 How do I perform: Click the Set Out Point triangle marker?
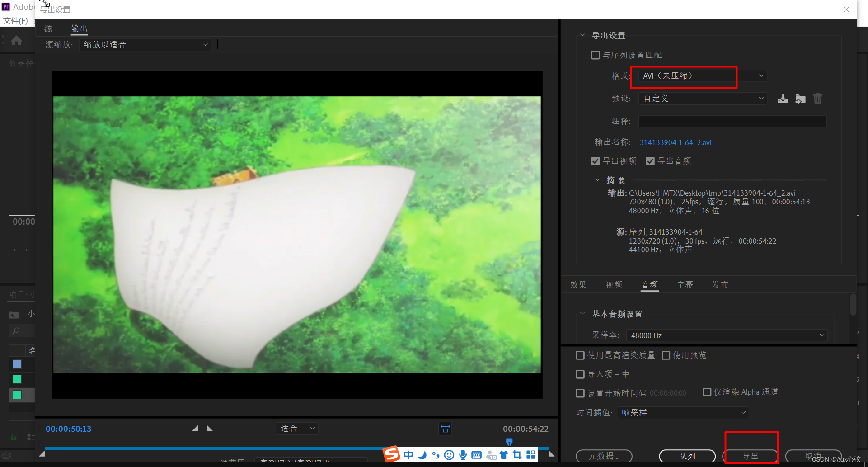210,429
